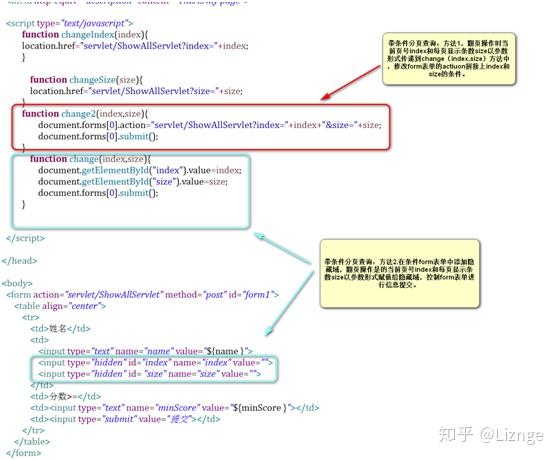Click the <td>分数>=</td> line
The width and height of the screenshot is (558, 460).
(66, 397)
